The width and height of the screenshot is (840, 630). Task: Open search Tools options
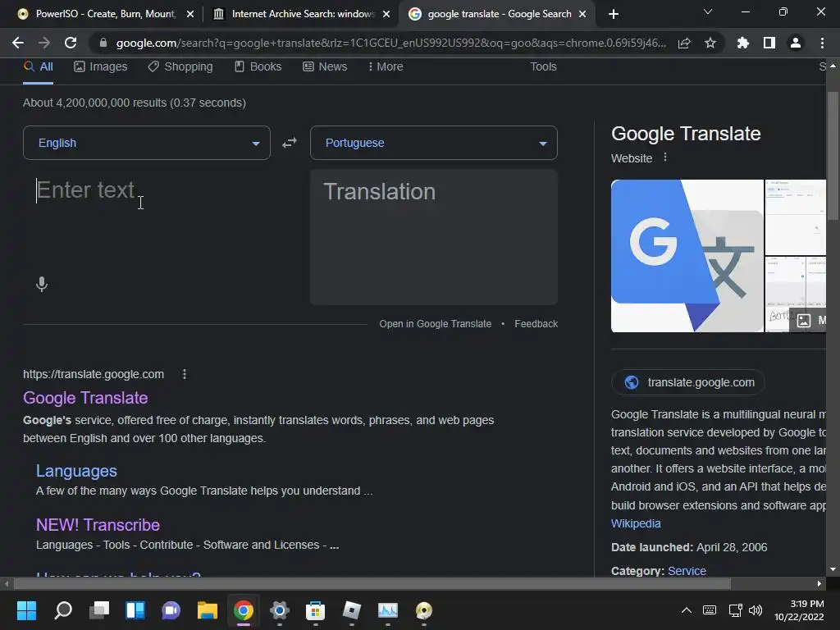[x=543, y=66]
